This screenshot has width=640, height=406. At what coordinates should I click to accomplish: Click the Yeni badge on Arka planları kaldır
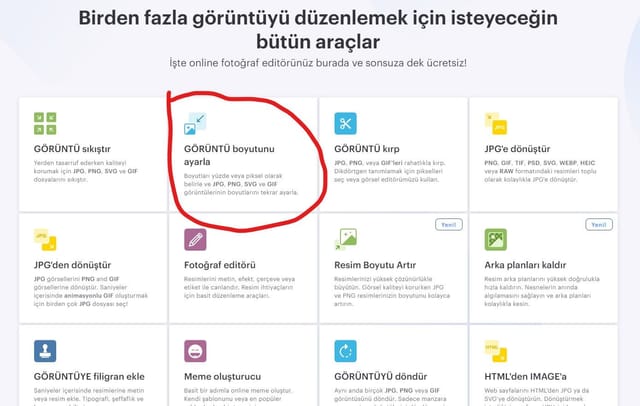(x=599, y=225)
